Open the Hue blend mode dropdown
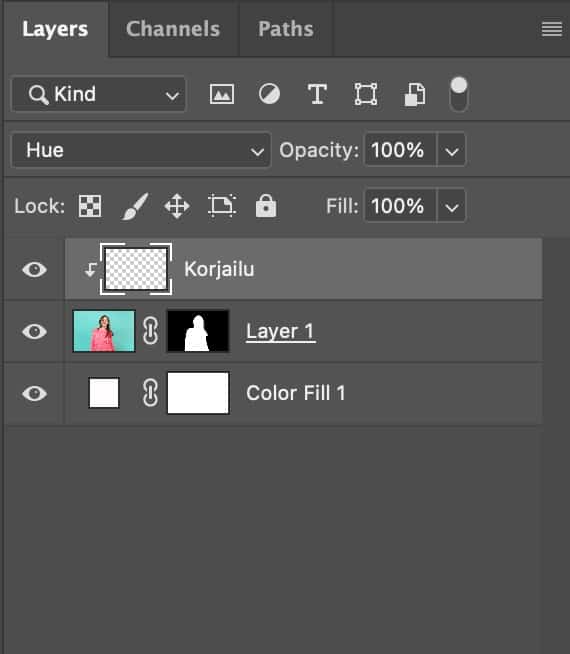This screenshot has height=654, width=570. pos(141,150)
